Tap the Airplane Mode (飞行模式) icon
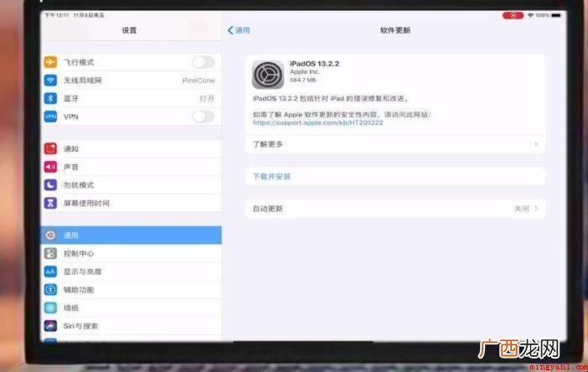 coord(50,62)
